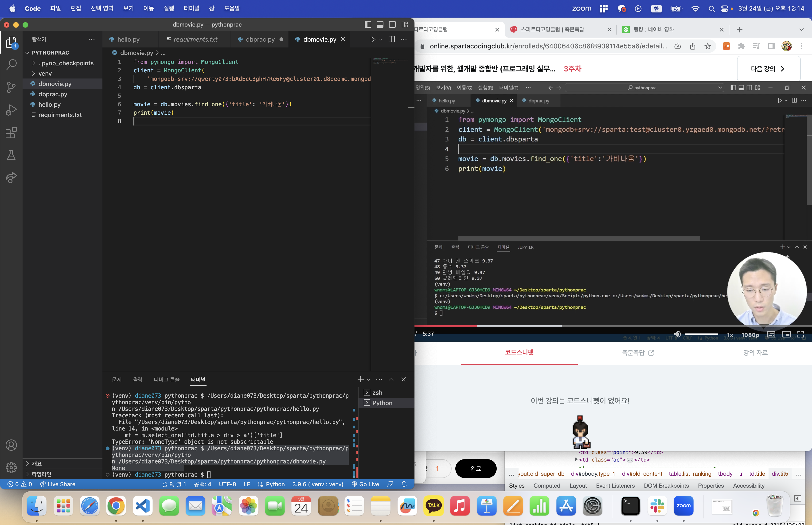Image resolution: width=812 pixels, height=525 pixels.
Task: Launch Slack from the Dock
Action: (657, 506)
